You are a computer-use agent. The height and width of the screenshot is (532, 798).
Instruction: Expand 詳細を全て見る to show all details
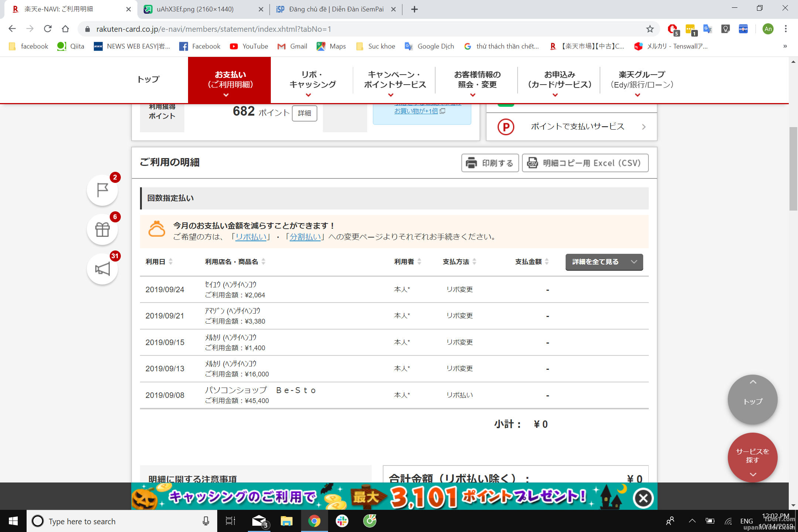604,262
